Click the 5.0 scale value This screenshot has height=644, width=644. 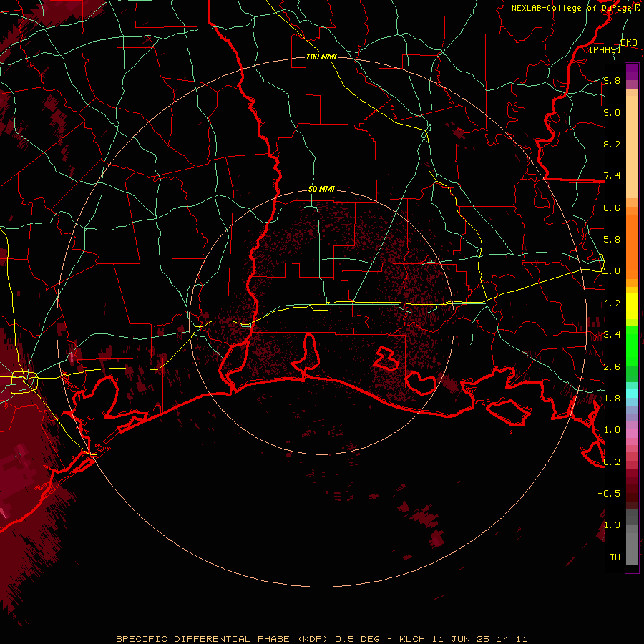tap(612, 271)
